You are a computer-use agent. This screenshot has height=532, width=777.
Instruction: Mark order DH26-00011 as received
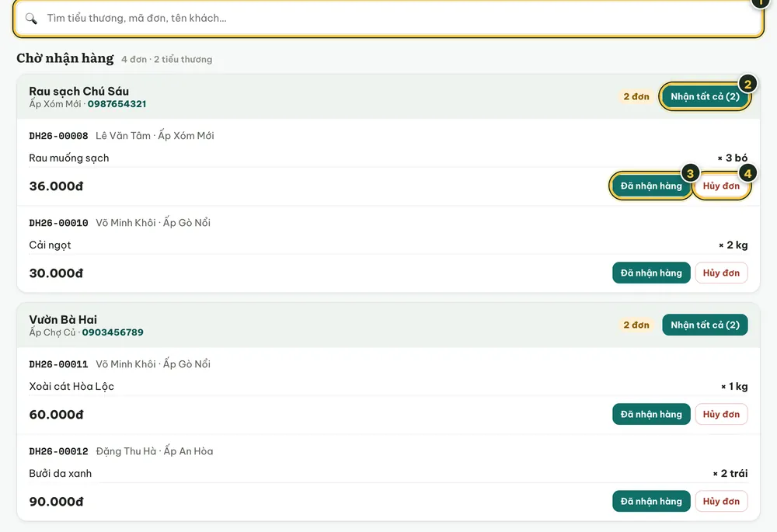[x=651, y=414]
